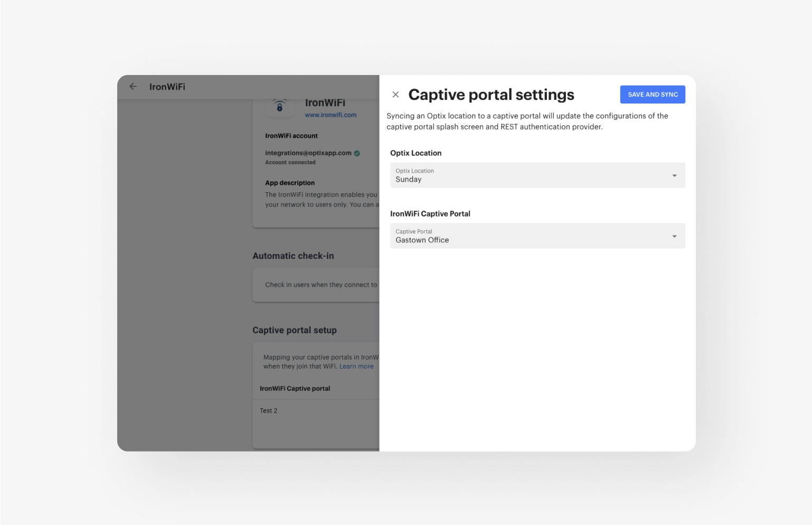This screenshot has width=812, height=525.
Task: Open the www.ironwifi.com link
Action: [331, 115]
